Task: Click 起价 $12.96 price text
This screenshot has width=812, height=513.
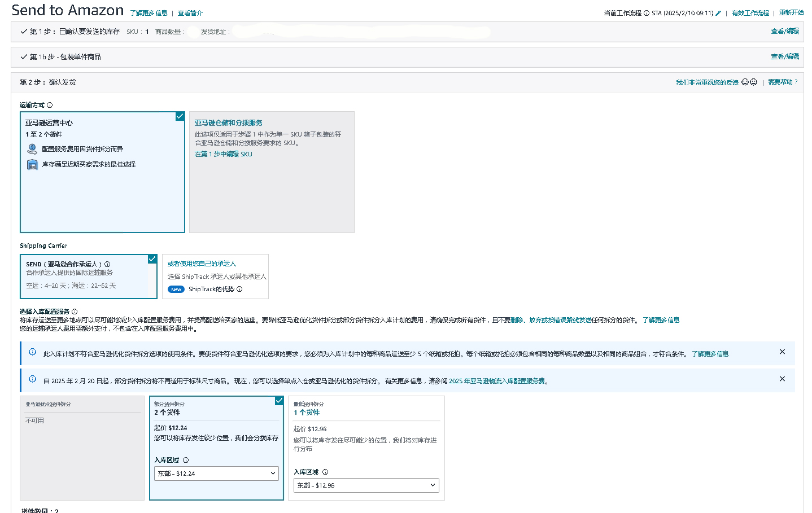Action: [310, 429]
